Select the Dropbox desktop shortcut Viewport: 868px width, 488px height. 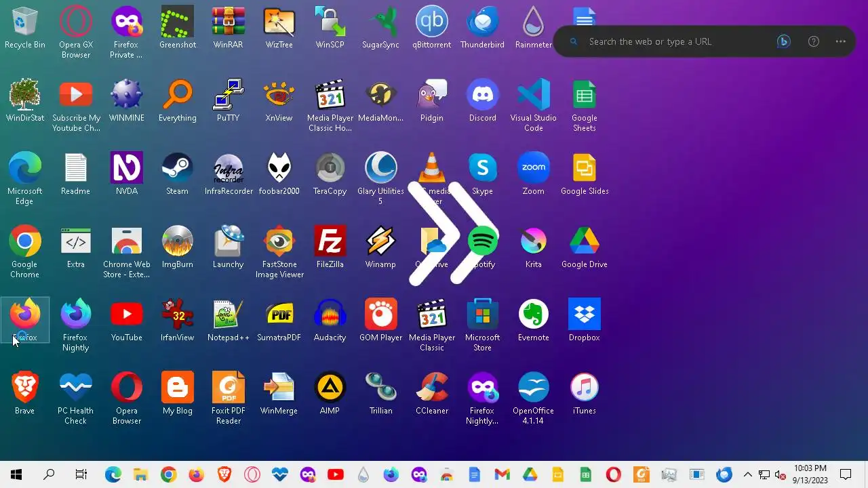[x=584, y=321]
